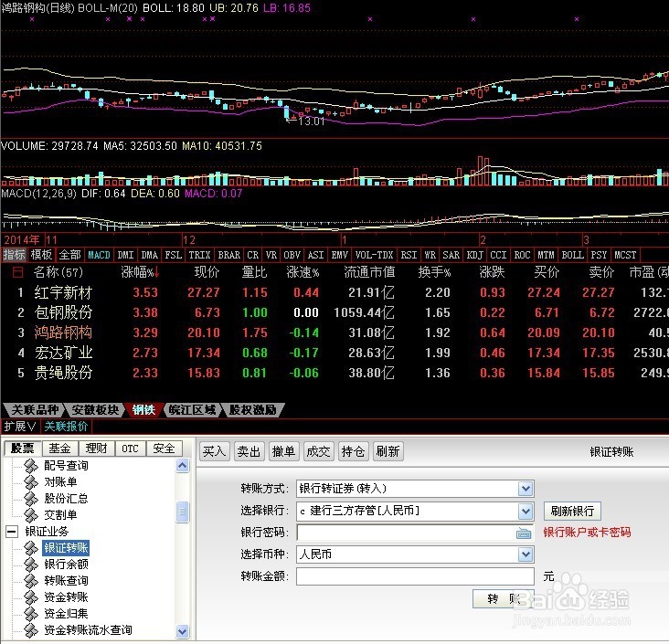The height and width of the screenshot is (644, 669).
Task: Select the 鸿路钢构 stock row
Action: pos(334,333)
